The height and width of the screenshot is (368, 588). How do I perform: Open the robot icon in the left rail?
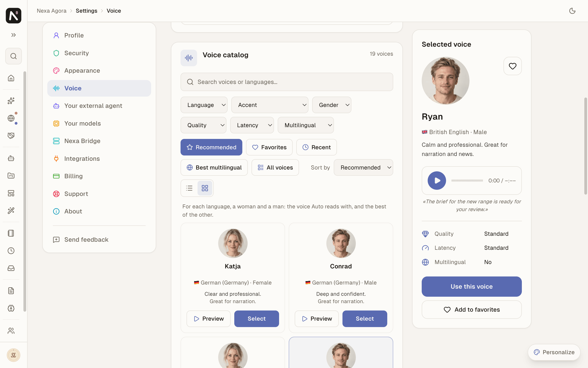click(x=11, y=158)
